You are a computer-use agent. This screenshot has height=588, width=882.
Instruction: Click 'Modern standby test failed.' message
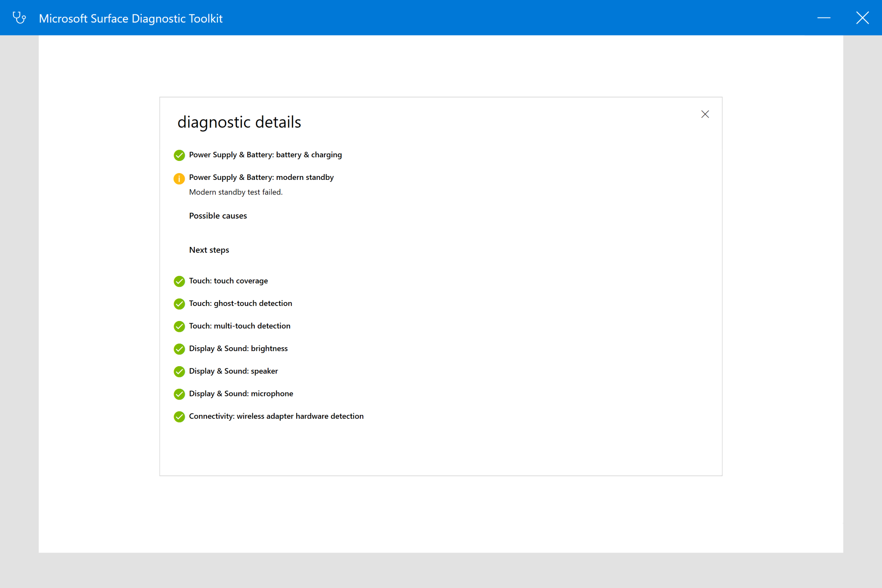(x=236, y=192)
